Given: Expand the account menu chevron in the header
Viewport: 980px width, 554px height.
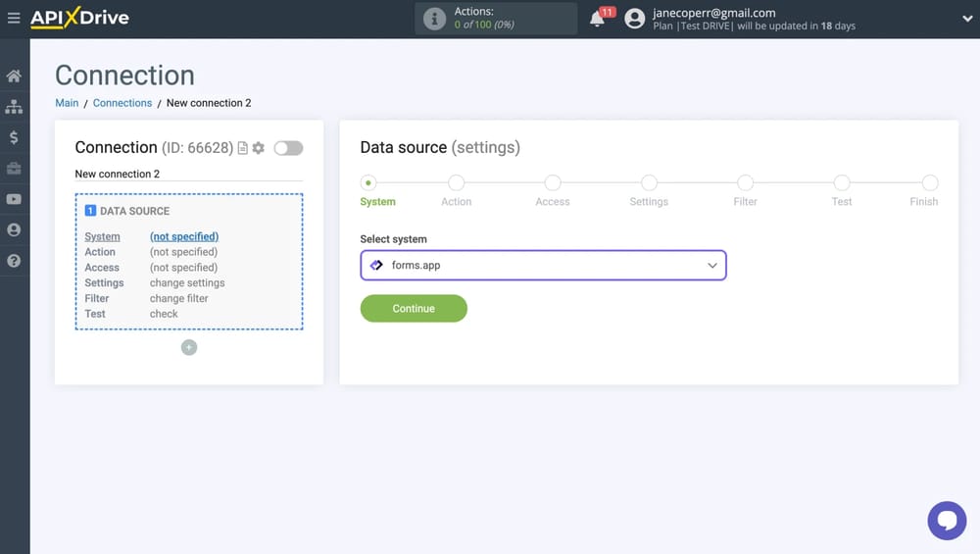Looking at the screenshot, I should pyautogui.click(x=967, y=19).
